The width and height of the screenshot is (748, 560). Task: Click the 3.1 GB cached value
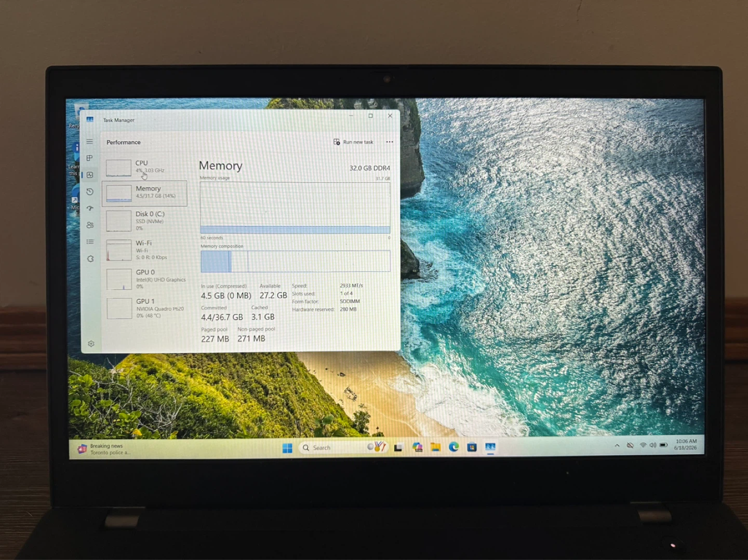point(263,317)
